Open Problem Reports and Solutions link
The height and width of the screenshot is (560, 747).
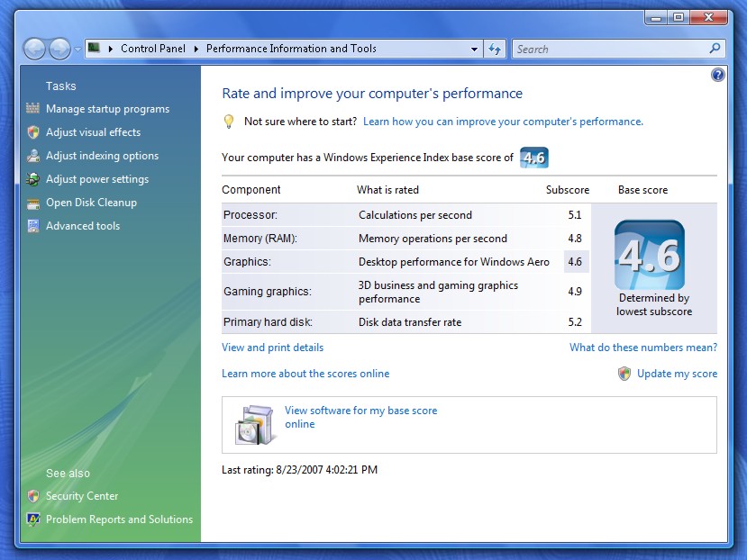click(120, 519)
